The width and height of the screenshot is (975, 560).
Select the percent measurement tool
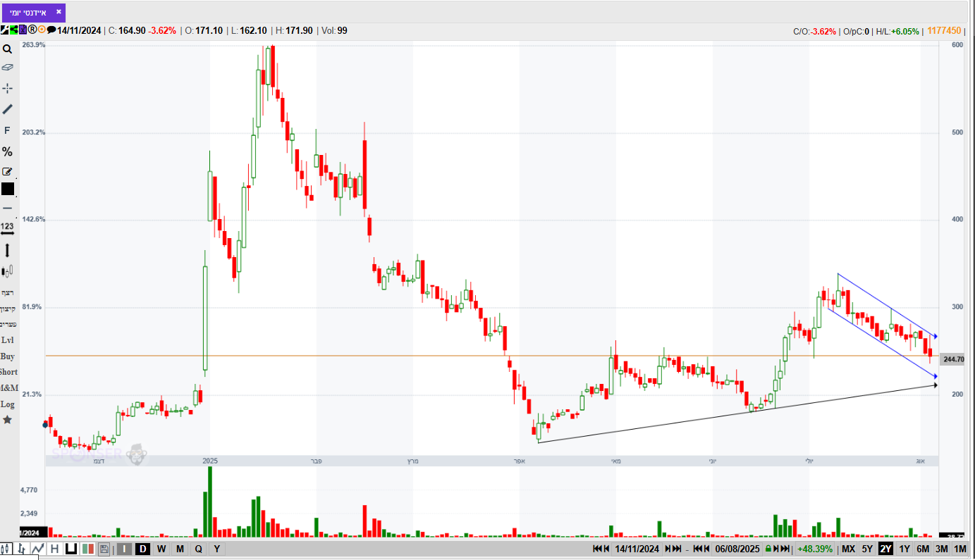coord(7,151)
